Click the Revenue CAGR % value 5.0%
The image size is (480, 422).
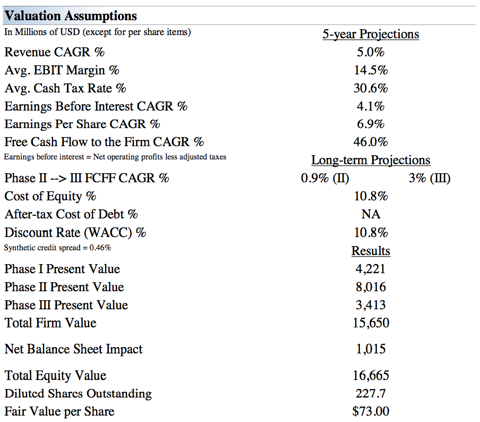pos(371,52)
